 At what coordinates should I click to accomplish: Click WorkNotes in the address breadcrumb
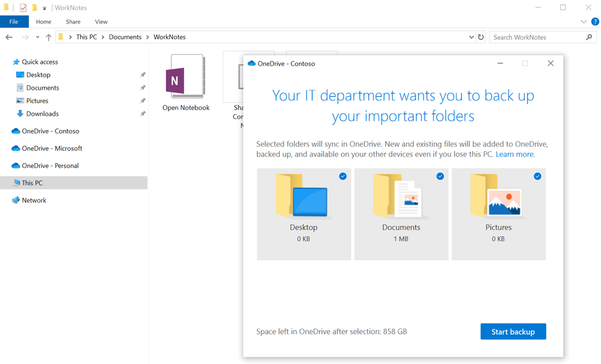click(x=170, y=37)
